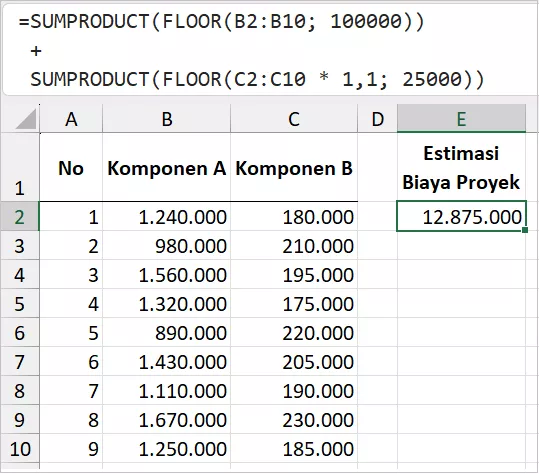Viewport: 539px width, 474px height.
Task: Select cell with value 1.560.000
Action: tap(167, 274)
